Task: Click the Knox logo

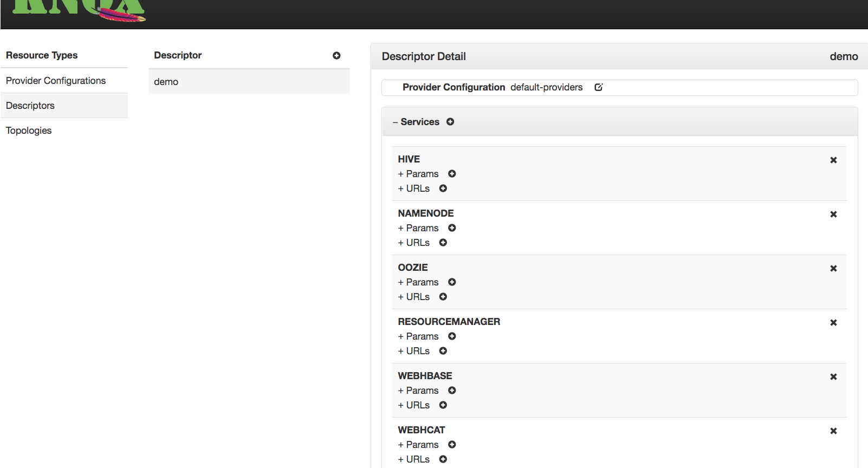Action: point(79,10)
